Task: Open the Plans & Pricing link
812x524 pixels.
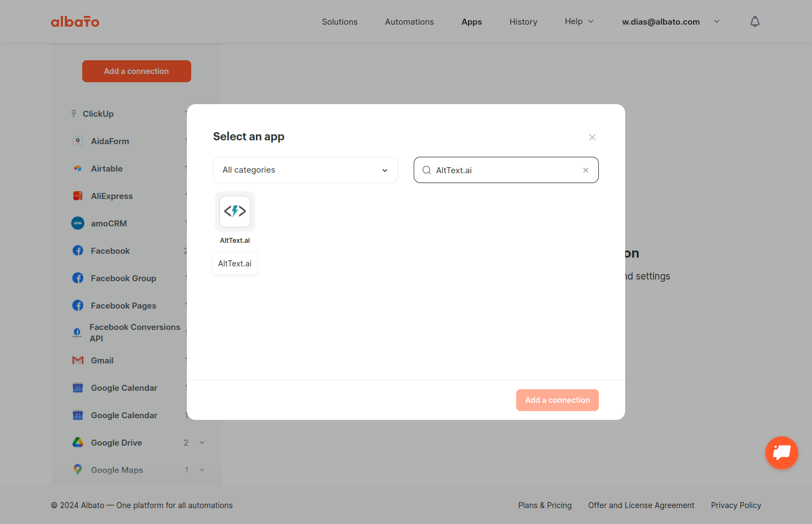Action: pyautogui.click(x=545, y=505)
